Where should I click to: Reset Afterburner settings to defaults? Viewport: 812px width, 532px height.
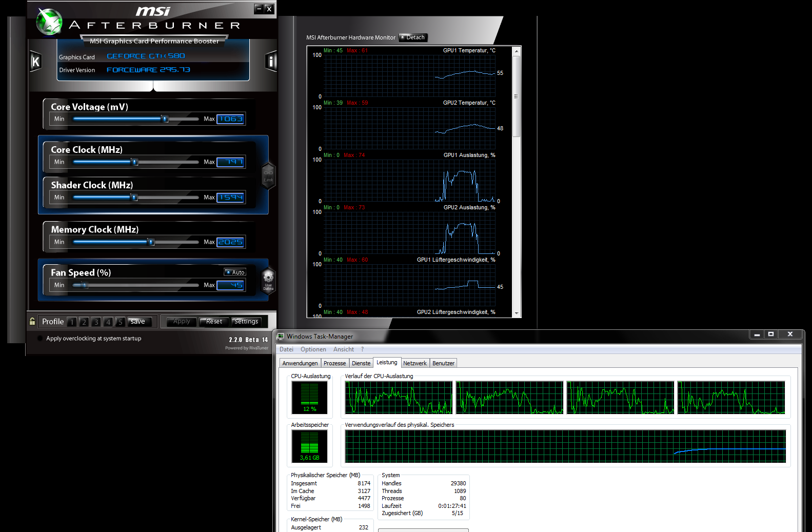point(214,322)
